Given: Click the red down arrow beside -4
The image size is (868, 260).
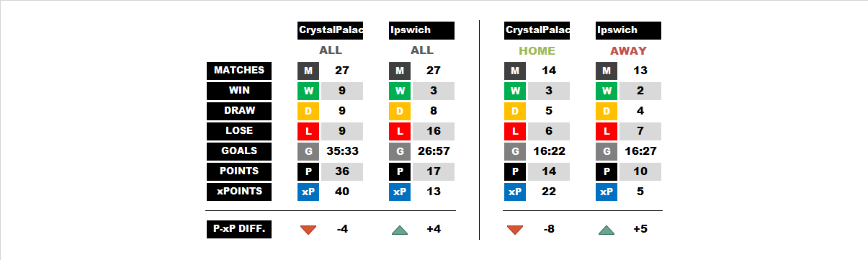Looking at the screenshot, I should click(x=308, y=230).
